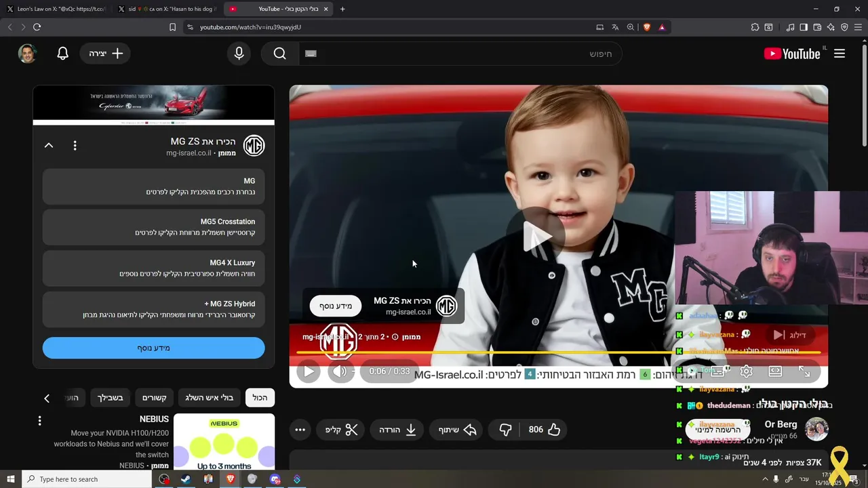Click the white מידע נוסף button on the video overlay

[336, 306]
